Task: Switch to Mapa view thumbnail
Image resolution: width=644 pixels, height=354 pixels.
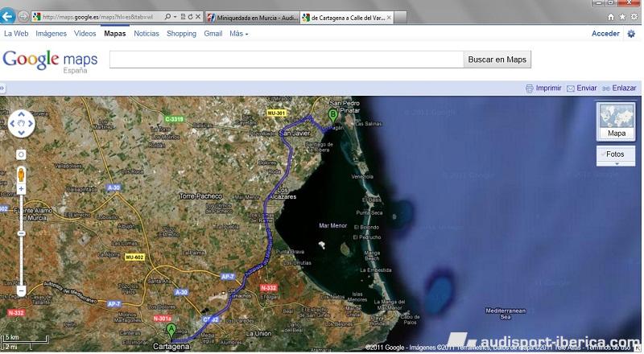Action: (x=617, y=122)
